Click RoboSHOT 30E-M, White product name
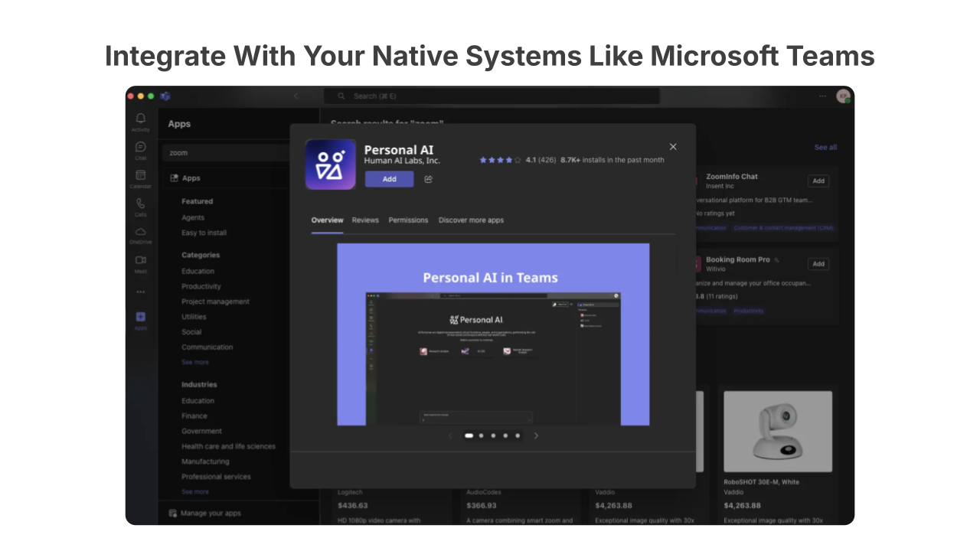The image size is (980, 551). pyautogui.click(x=761, y=482)
